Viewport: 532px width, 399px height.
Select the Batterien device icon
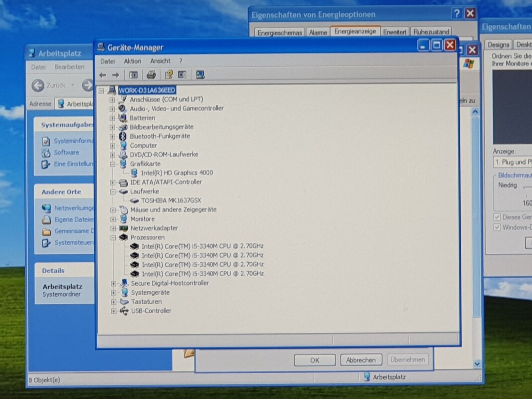click(123, 118)
